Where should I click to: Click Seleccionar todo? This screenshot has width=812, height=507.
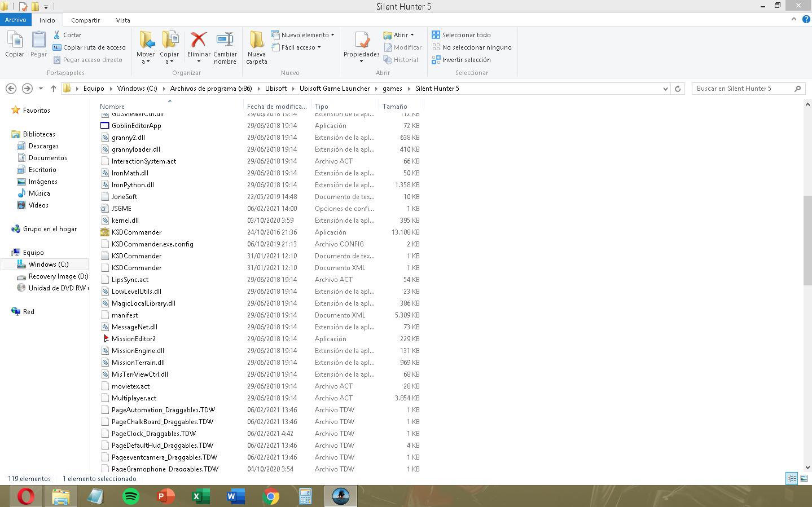[461, 35]
